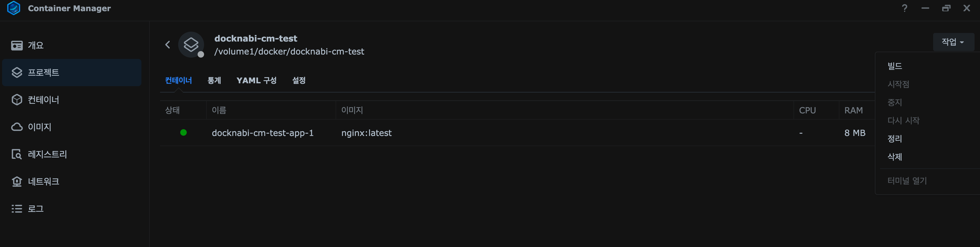
Task: Choose 빌드 from the action menu
Action: tap(895, 66)
